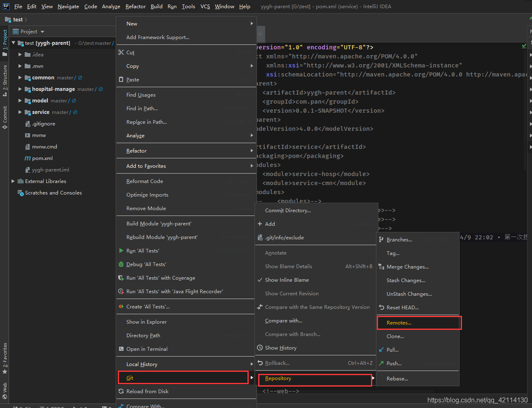Click the Java Flight Recorder icon
Image resolution: width=532 pixels, height=408 pixels.
pos(121,291)
